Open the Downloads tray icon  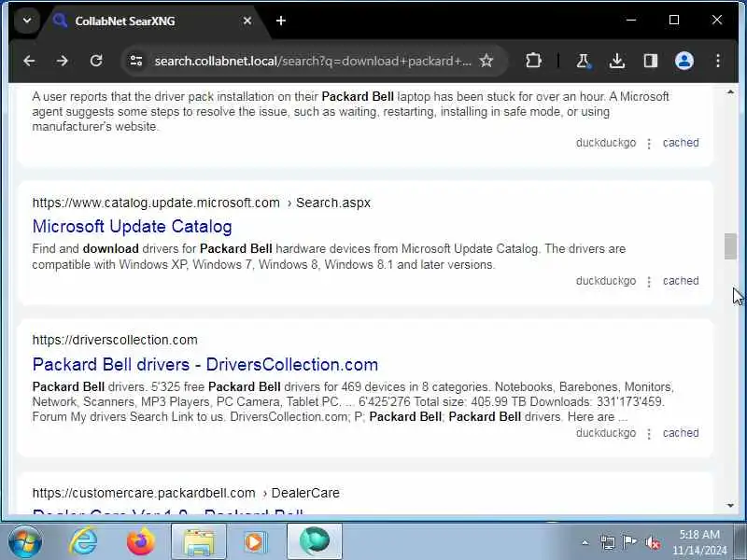pyautogui.click(x=616, y=61)
